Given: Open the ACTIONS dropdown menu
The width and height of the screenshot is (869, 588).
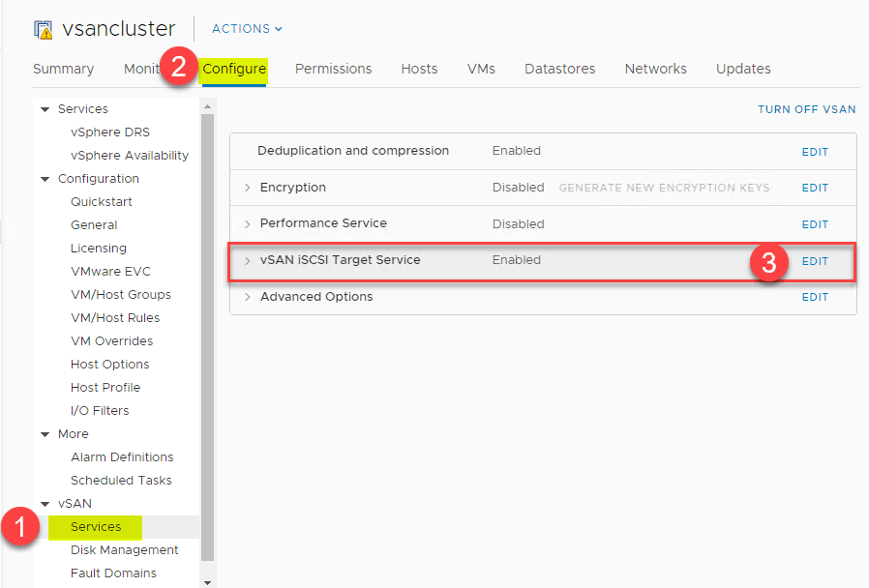Looking at the screenshot, I should tap(247, 29).
